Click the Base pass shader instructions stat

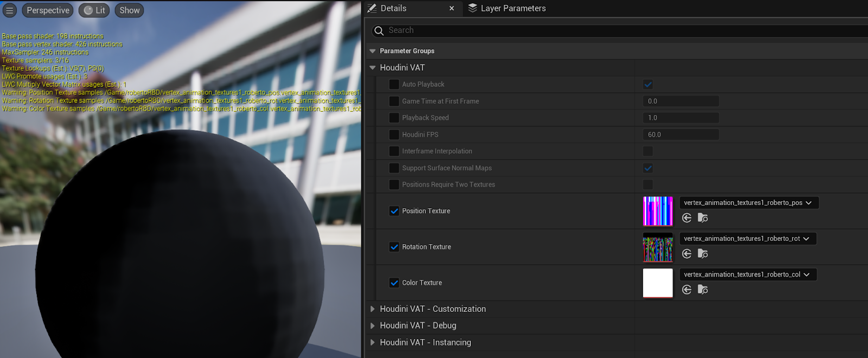click(x=53, y=36)
